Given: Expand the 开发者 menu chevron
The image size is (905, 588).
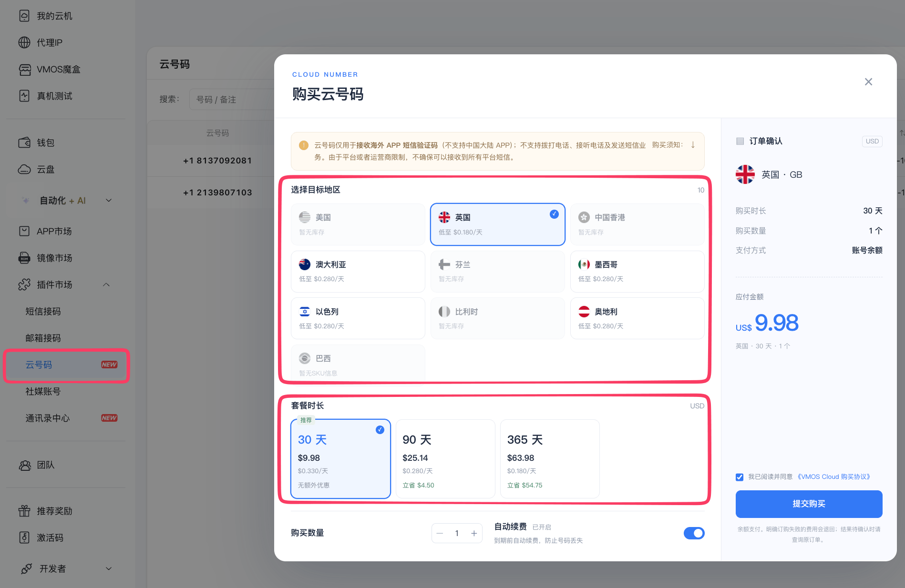Looking at the screenshot, I should pyautogui.click(x=109, y=568).
